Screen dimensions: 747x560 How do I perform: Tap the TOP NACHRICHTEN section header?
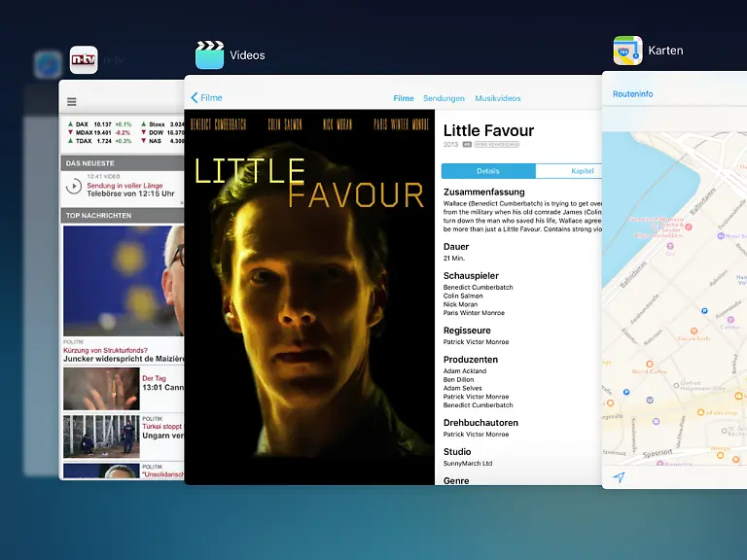point(122,215)
